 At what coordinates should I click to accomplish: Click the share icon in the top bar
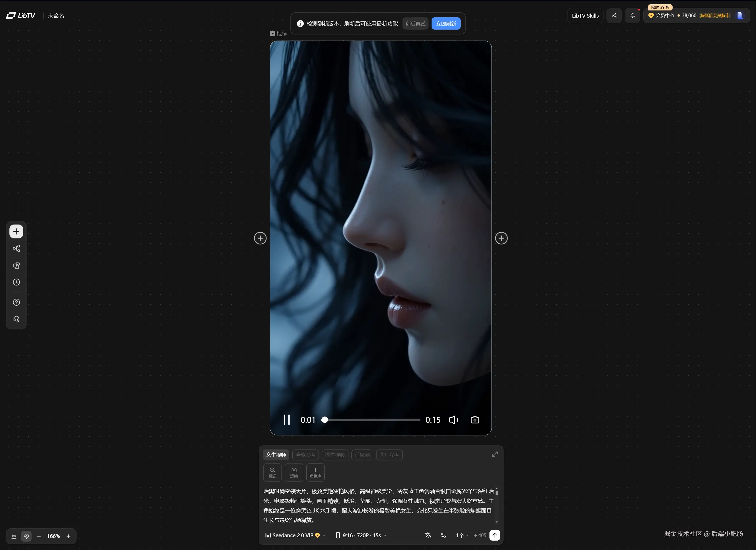614,15
